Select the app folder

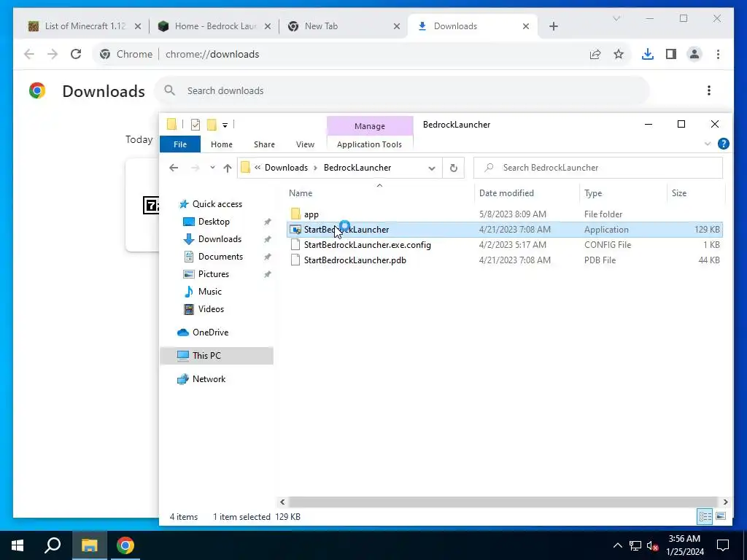[505, 214]
